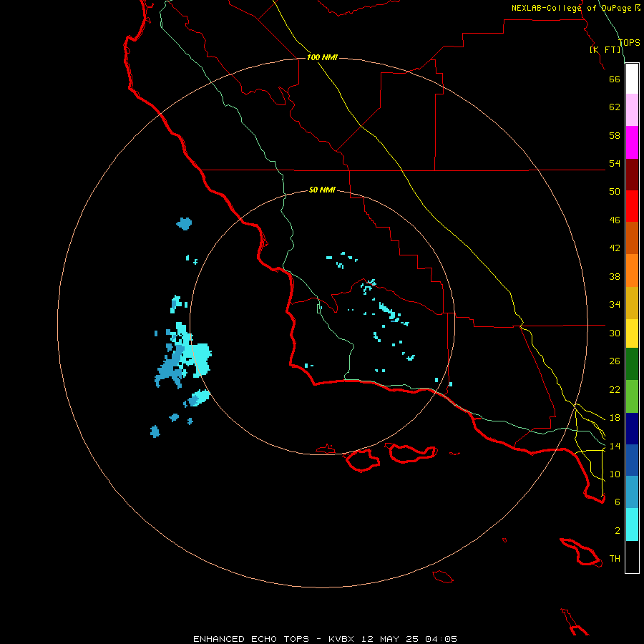
Task: Pick the dark orange 46 kft swatch
Action: [632, 238]
